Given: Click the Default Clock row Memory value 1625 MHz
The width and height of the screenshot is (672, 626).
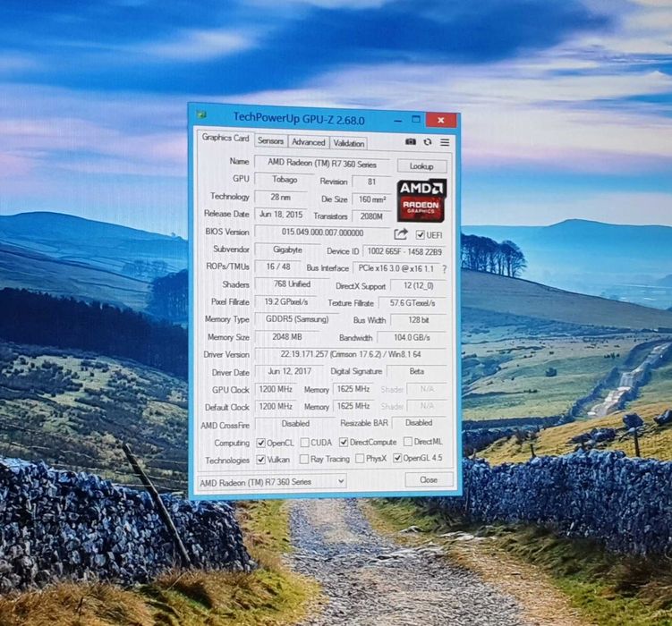Looking at the screenshot, I should pos(353,406).
